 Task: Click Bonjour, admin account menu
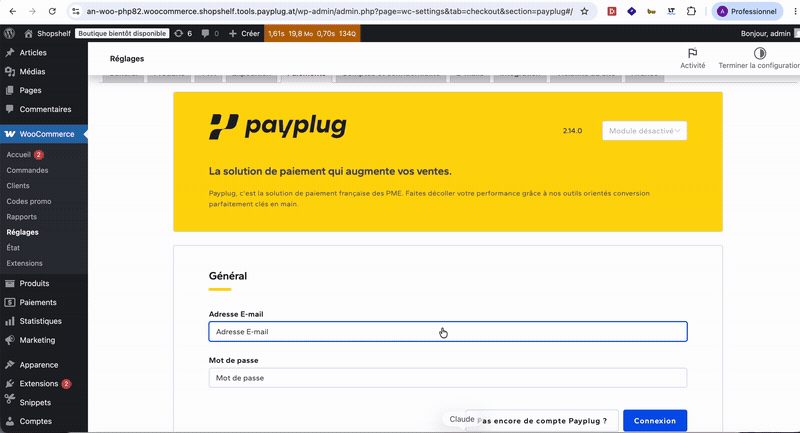click(x=769, y=33)
